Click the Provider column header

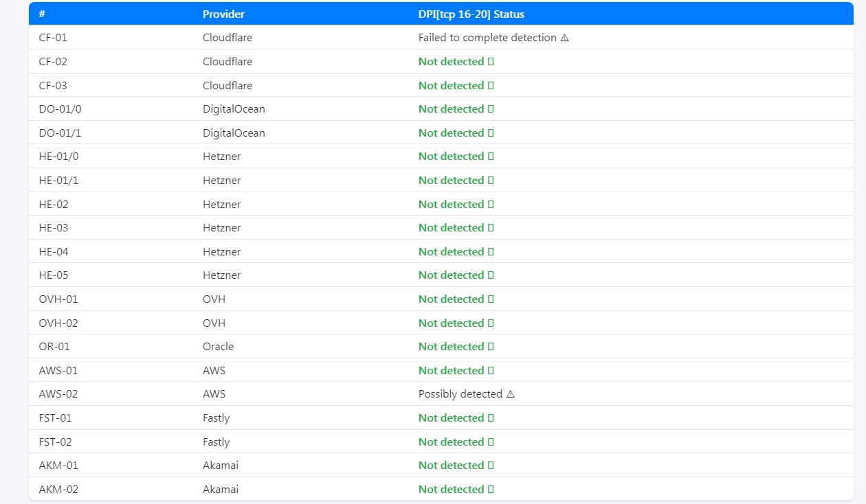(223, 14)
